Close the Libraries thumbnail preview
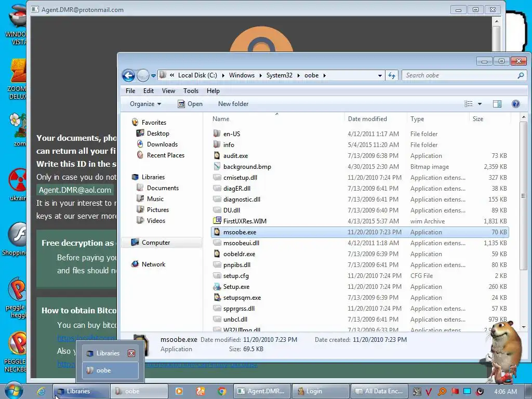Image resolution: width=532 pixels, height=399 pixels. tap(131, 353)
